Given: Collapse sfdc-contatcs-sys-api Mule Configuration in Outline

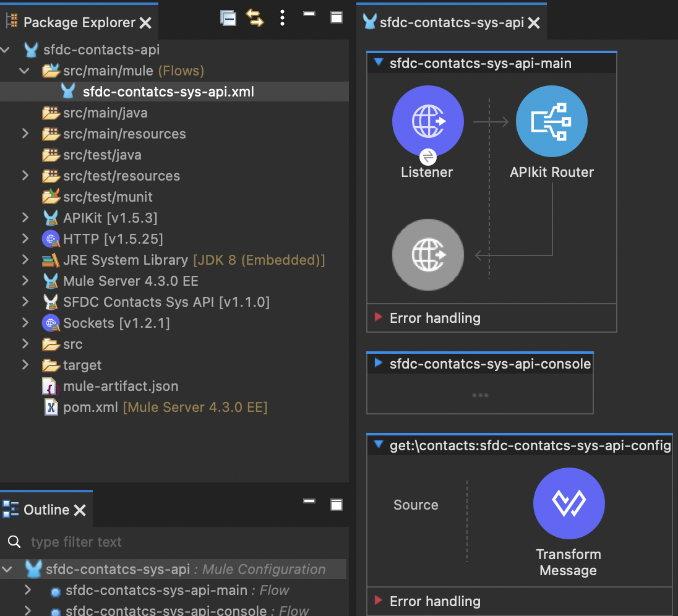Looking at the screenshot, I should [x=7, y=570].
